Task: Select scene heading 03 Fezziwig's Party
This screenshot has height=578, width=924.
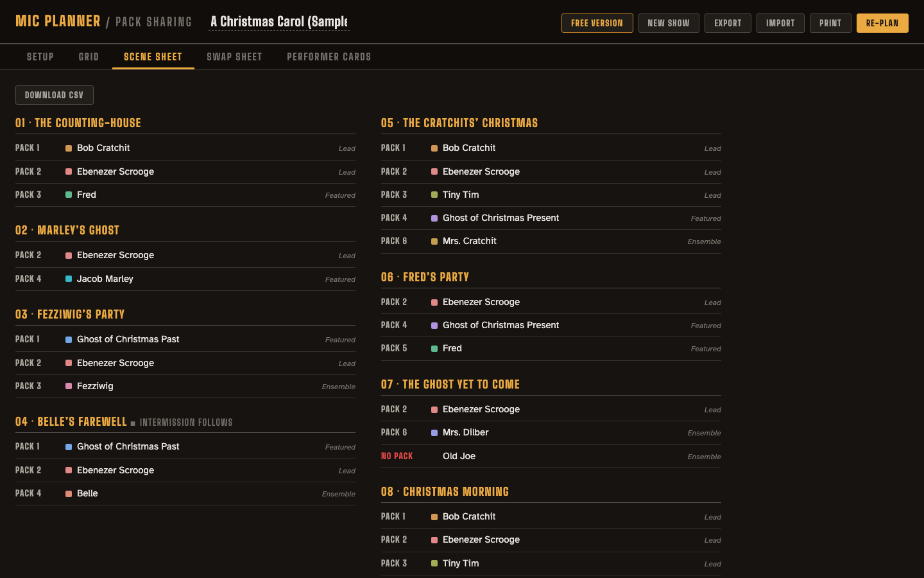Action: [70, 314]
